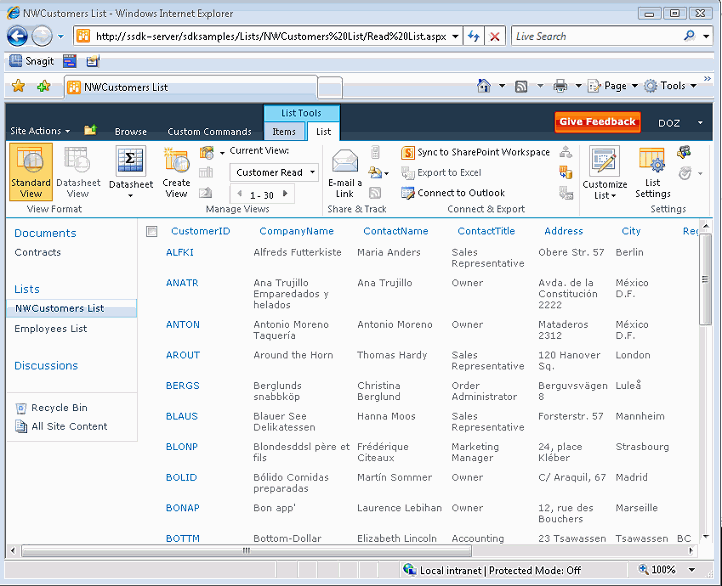Viewport: 722px width, 586px height.
Task: Click the permissions icon in the Settings group
Action: click(684, 152)
